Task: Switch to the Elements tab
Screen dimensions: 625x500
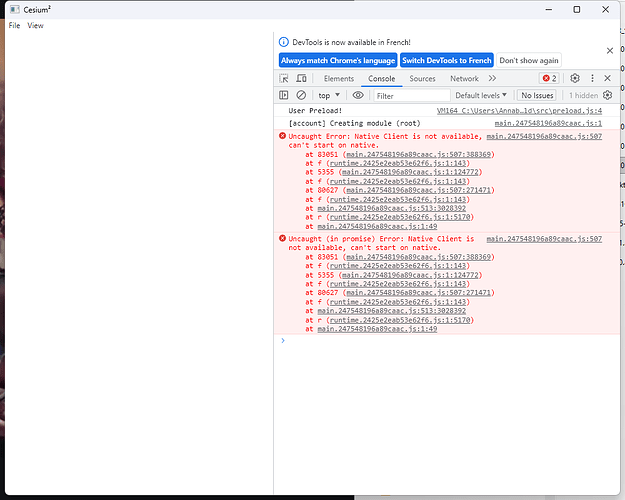Action: pyautogui.click(x=338, y=78)
